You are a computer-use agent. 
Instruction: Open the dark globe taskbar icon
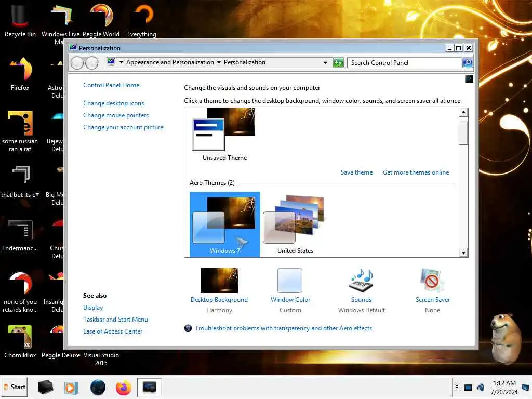pos(98,388)
